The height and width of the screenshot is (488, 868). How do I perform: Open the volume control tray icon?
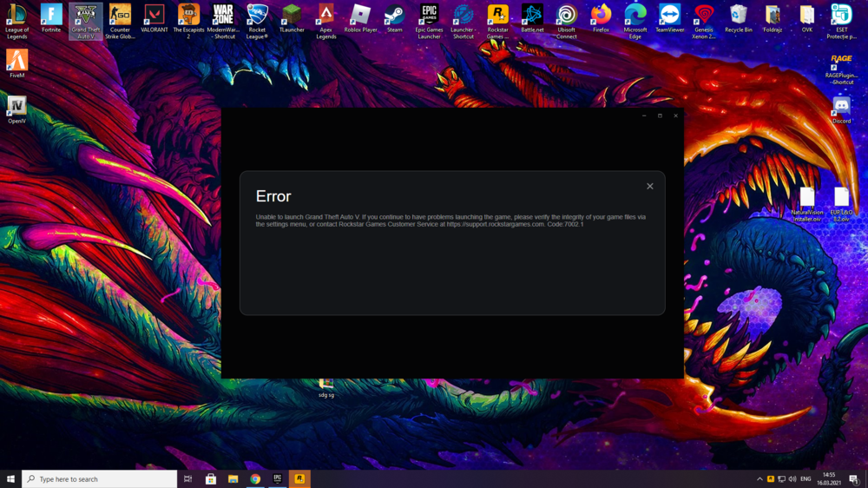coord(792,479)
